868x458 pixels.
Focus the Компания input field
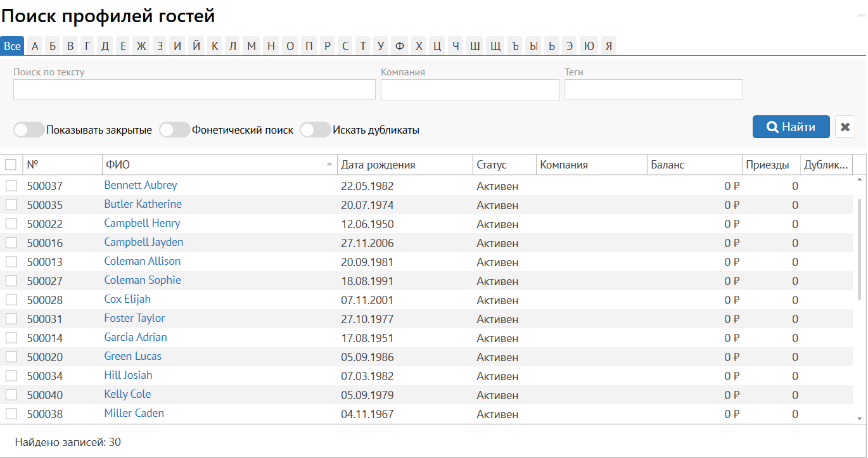pos(469,89)
